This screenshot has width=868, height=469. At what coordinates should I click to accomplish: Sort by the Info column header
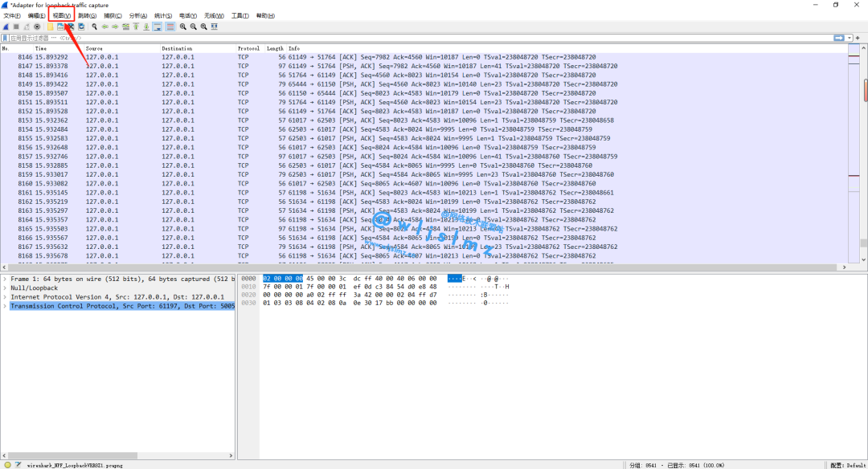pyautogui.click(x=567, y=49)
